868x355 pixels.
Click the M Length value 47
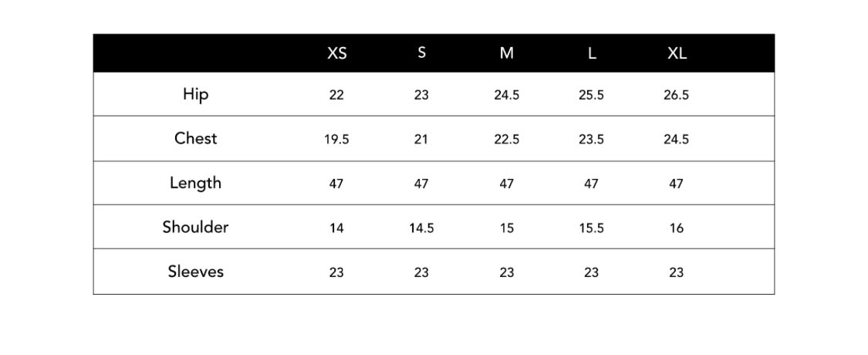click(506, 184)
